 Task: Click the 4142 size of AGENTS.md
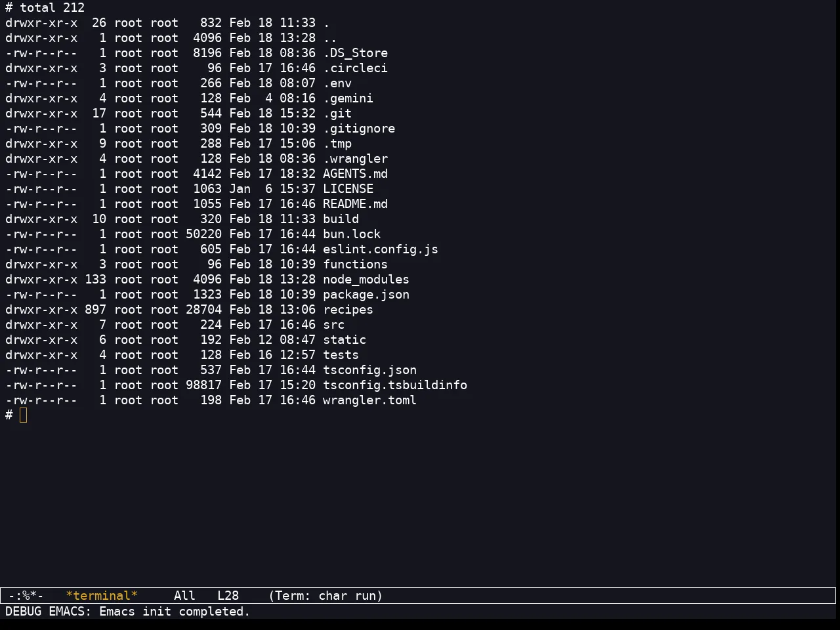pyautogui.click(x=207, y=174)
